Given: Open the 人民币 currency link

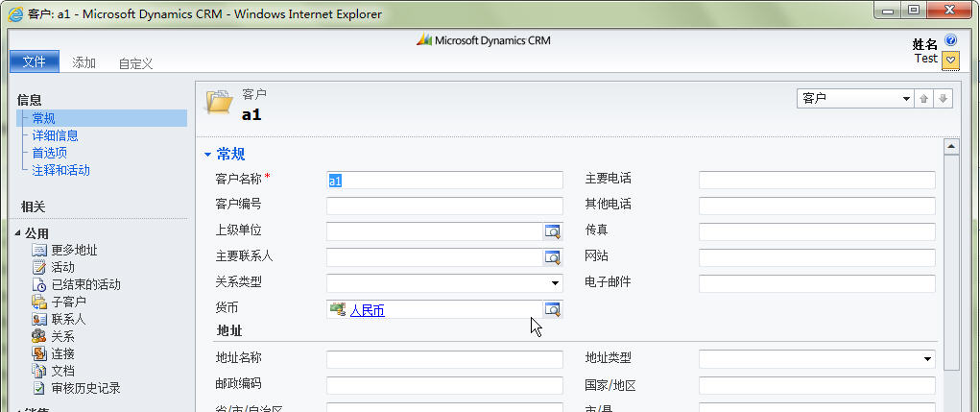Looking at the screenshot, I should (367, 310).
